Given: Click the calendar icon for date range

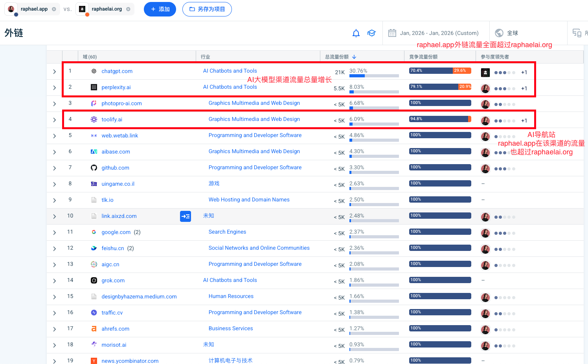Looking at the screenshot, I should (x=392, y=33).
